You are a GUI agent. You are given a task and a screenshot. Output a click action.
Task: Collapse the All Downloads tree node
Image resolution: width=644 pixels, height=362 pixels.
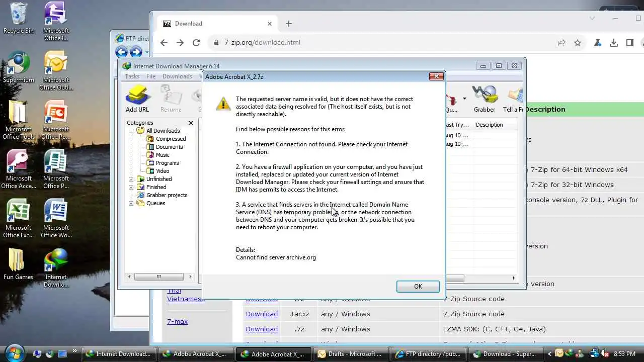coord(131,131)
